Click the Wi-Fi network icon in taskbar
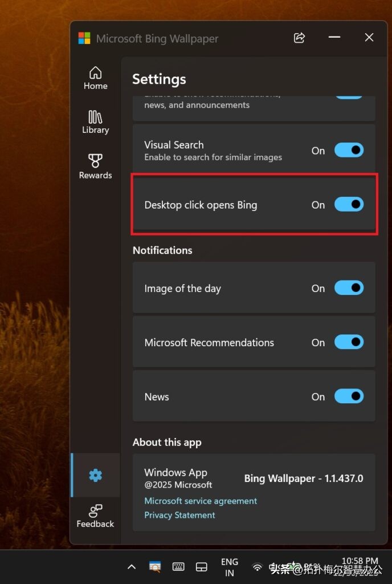This screenshot has width=392, height=584. [x=258, y=567]
